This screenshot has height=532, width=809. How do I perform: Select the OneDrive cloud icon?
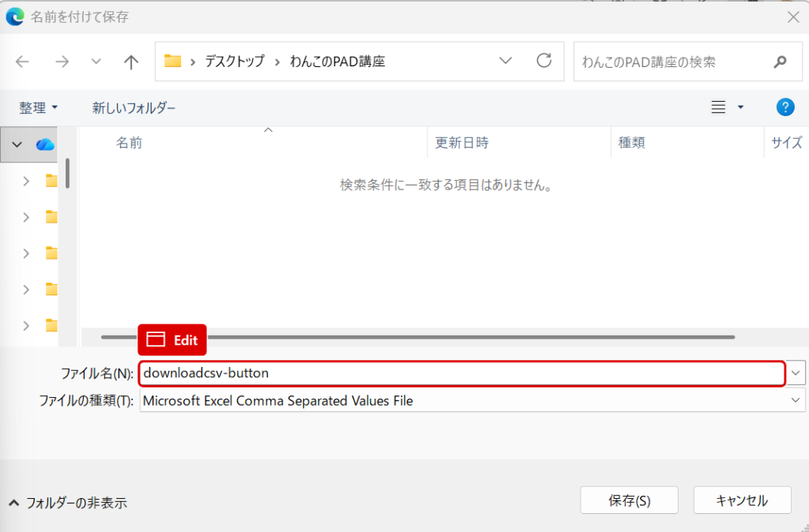pyautogui.click(x=45, y=144)
